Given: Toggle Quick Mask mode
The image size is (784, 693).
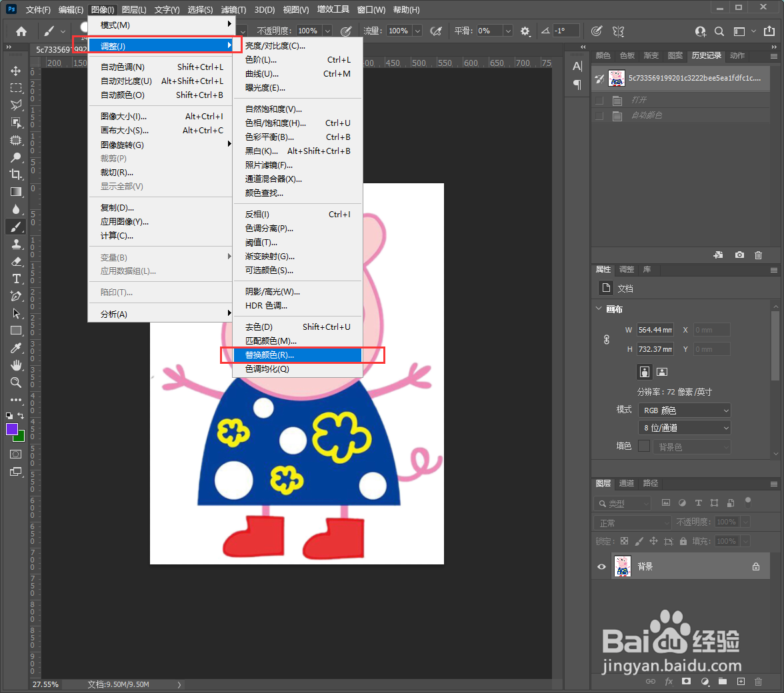Looking at the screenshot, I should pos(16,454).
